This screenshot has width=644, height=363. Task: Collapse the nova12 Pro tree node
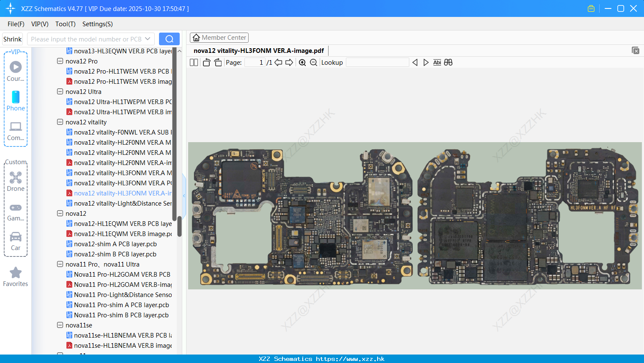60,61
